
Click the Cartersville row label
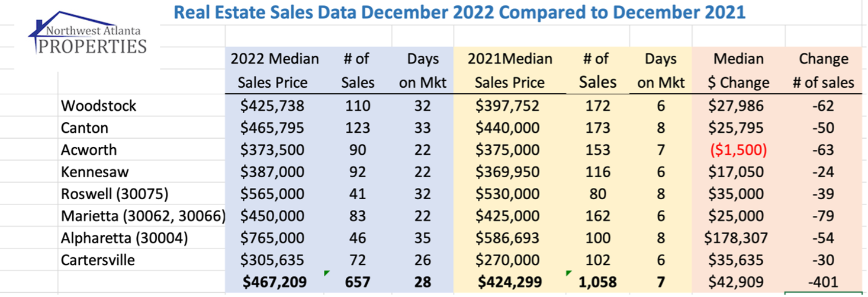coord(98,260)
